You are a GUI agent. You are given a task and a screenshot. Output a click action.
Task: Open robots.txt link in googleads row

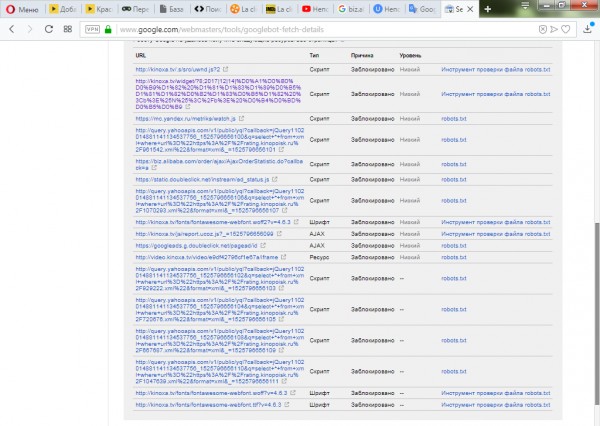454,245
